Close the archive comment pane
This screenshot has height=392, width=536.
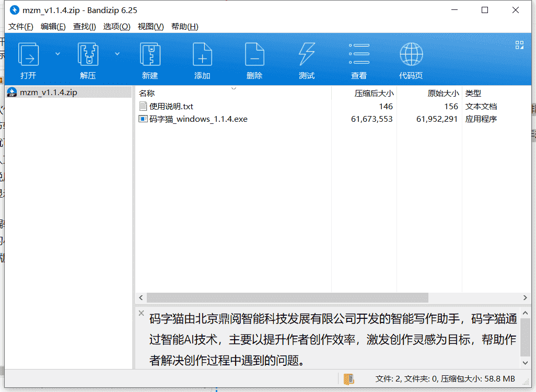coord(141,313)
